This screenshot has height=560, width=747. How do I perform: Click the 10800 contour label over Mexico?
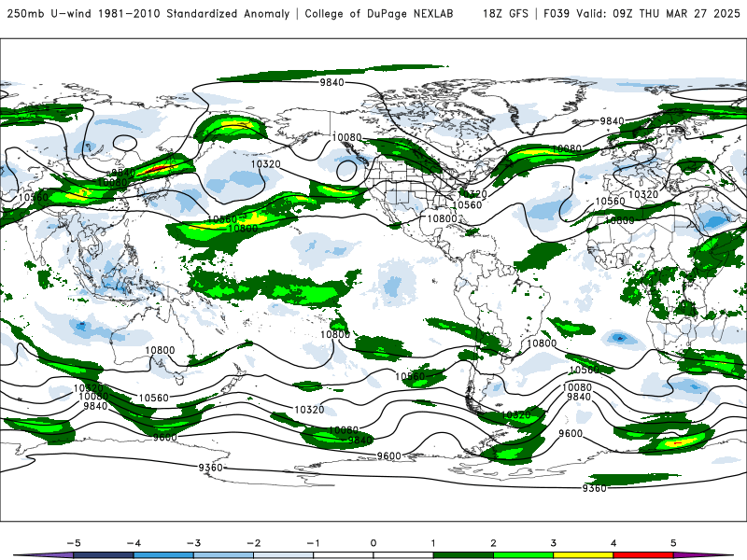442,218
